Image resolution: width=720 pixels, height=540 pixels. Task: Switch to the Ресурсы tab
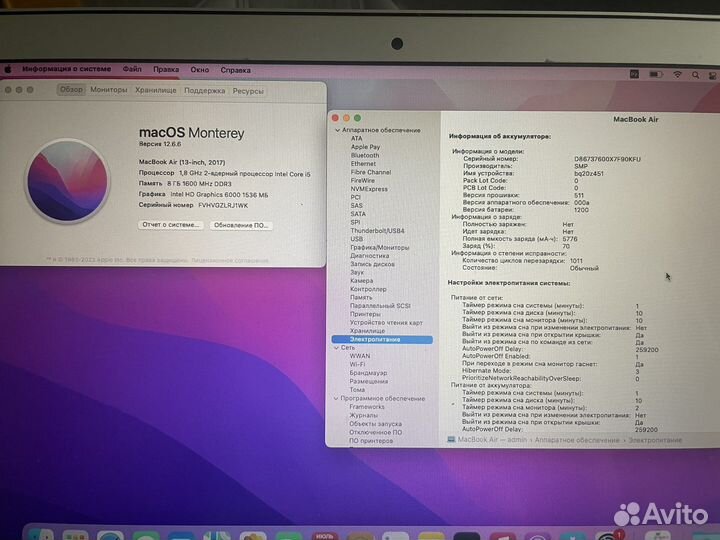(248, 91)
